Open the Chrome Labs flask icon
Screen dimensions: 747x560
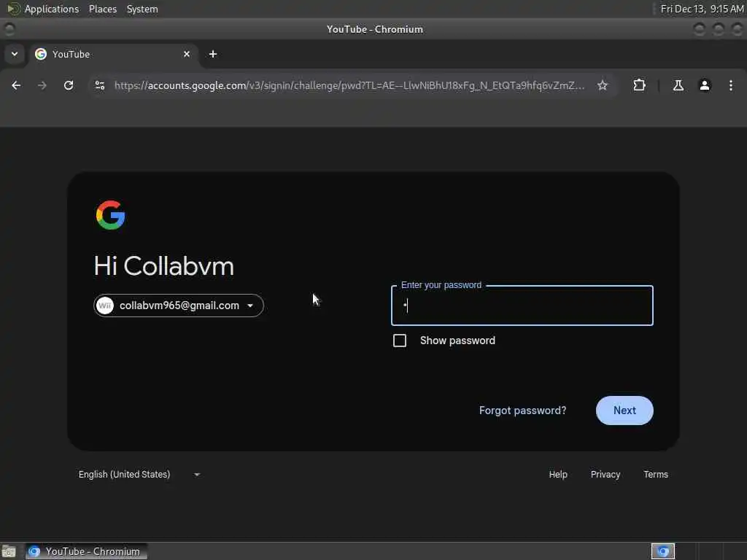click(678, 85)
